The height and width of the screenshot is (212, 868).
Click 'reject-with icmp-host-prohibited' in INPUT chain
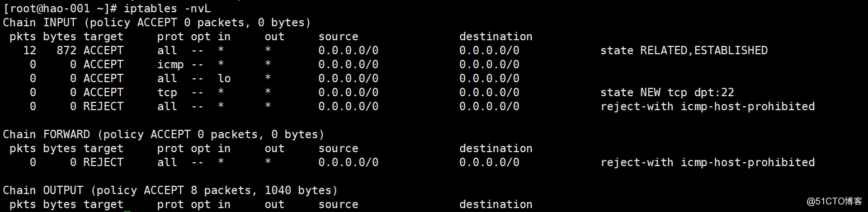point(707,106)
